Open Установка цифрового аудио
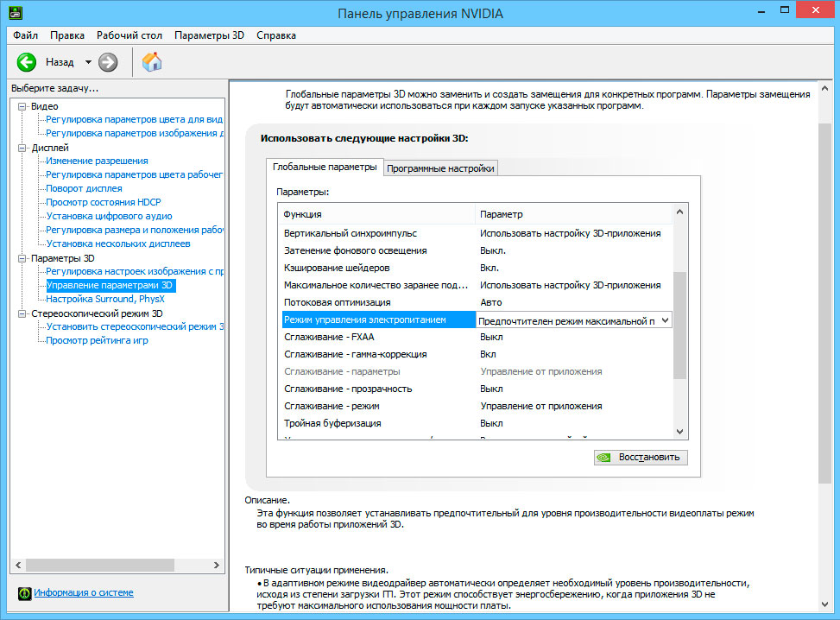The width and height of the screenshot is (840, 620). point(110,216)
